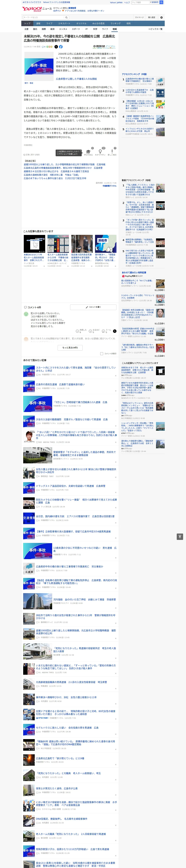Select 有料 main tab

click(x=128, y=24)
